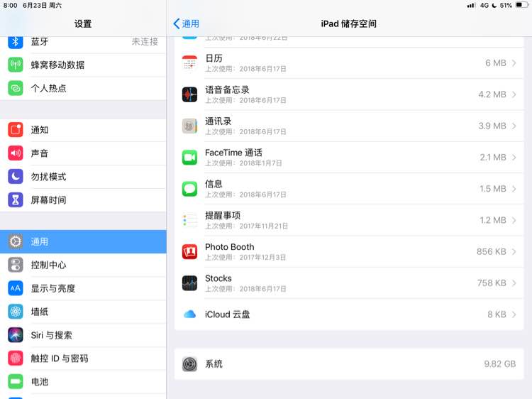Tap the 856 KB Photo Booth size

pyautogui.click(x=492, y=251)
